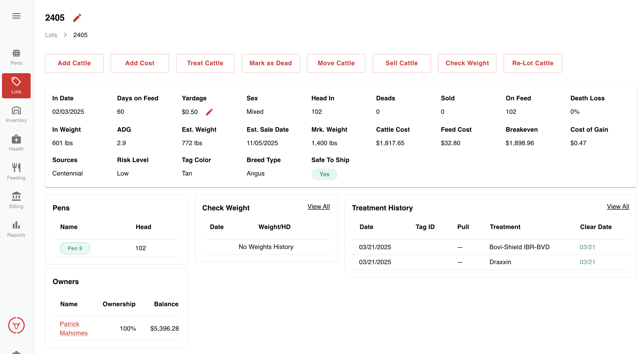Open Billing from the sidebar
The width and height of the screenshot is (644, 354).
pos(16,200)
